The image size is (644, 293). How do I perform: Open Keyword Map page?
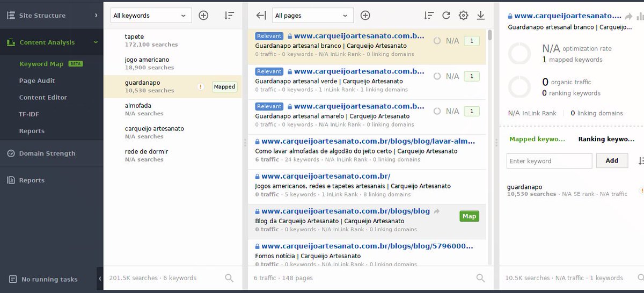[41, 64]
